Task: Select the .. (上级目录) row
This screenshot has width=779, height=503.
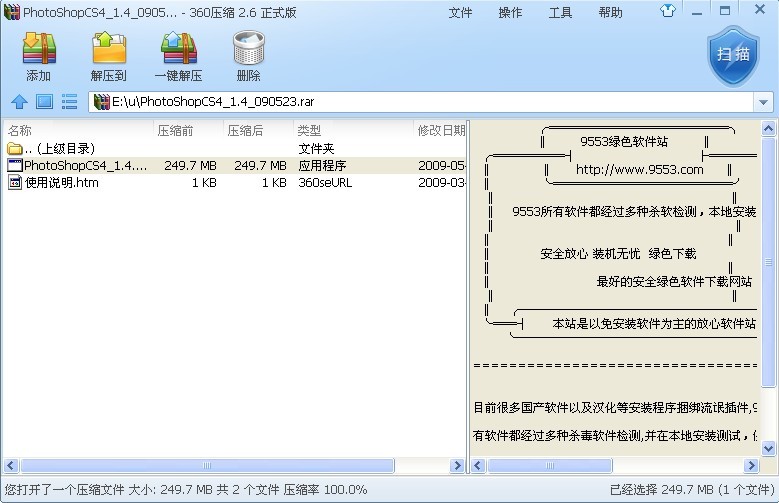Action: pyautogui.click(x=234, y=148)
